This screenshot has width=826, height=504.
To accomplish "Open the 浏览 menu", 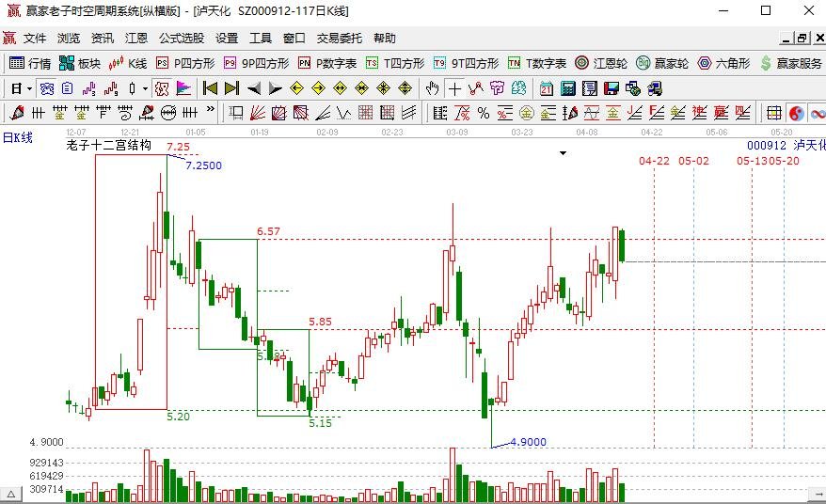I will click(x=69, y=39).
